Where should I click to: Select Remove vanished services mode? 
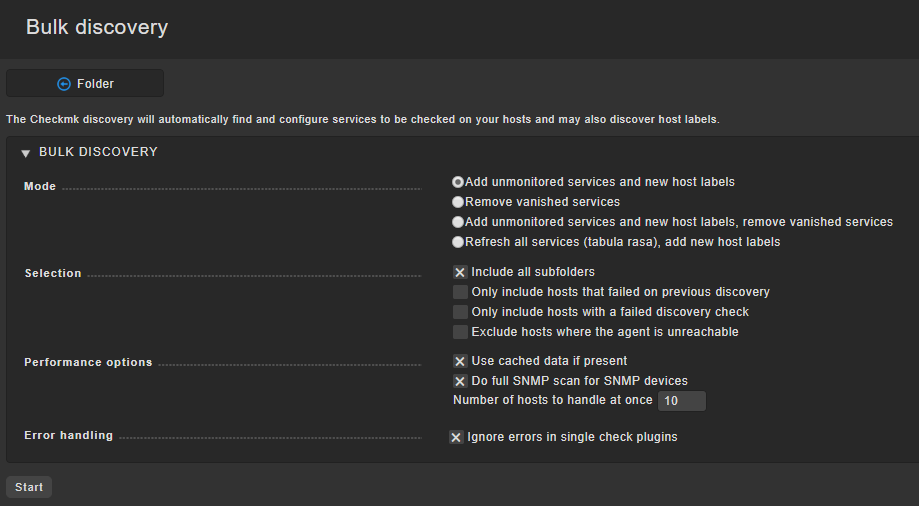(458, 202)
